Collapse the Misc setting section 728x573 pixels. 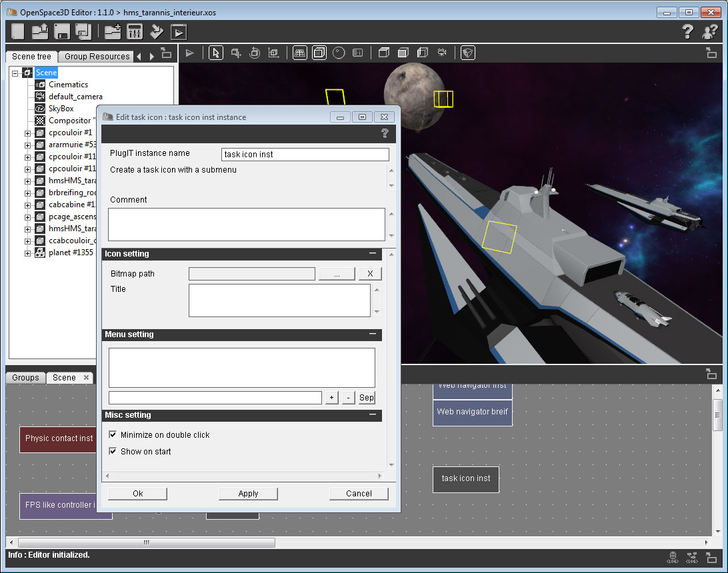pos(373,415)
